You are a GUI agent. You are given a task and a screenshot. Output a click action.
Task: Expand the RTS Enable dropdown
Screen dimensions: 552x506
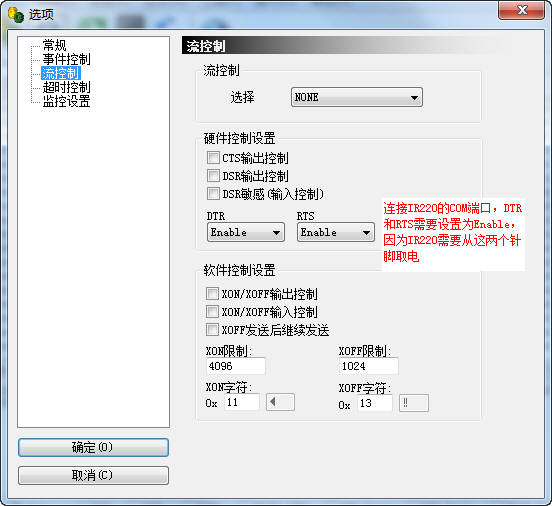click(335, 232)
